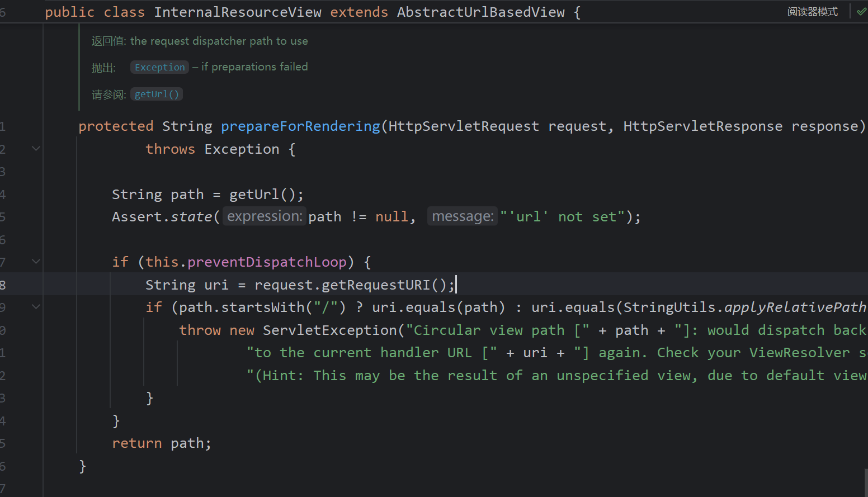
Task: Click the expression: parameter hint
Action: 265,216
